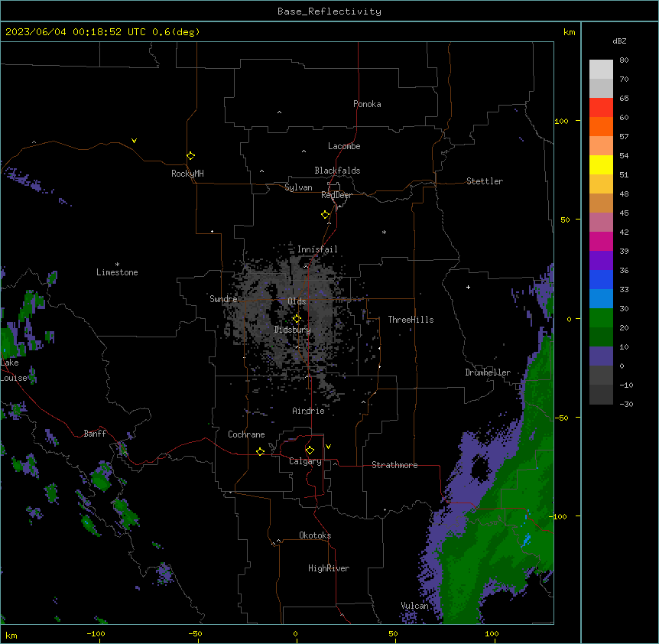The image size is (659, 644).
Task: Click the white caret marker west of Lacombe
Action: [x=304, y=151]
